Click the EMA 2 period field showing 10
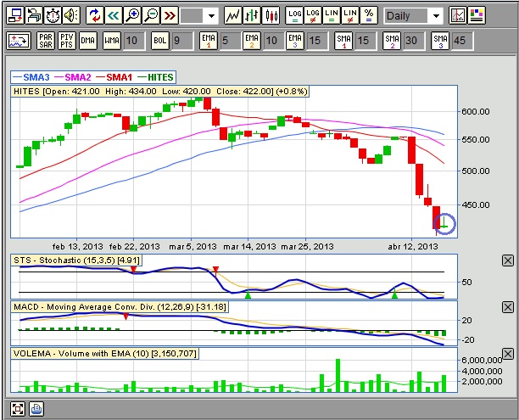The image size is (519, 420). click(x=274, y=41)
